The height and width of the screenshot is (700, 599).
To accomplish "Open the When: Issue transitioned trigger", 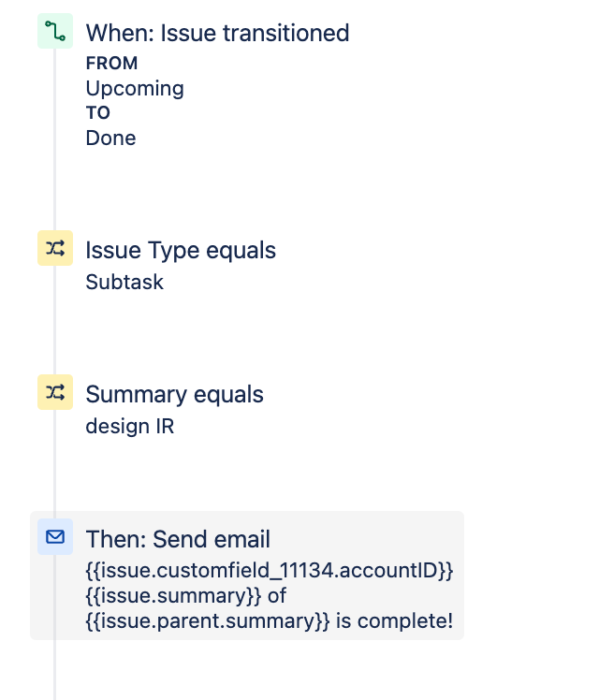I will pyautogui.click(x=217, y=33).
